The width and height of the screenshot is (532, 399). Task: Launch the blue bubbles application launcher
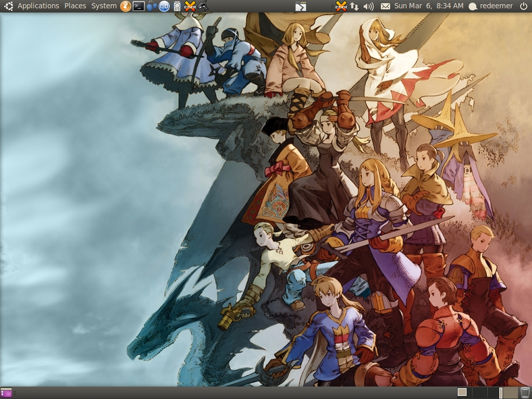coord(152,6)
